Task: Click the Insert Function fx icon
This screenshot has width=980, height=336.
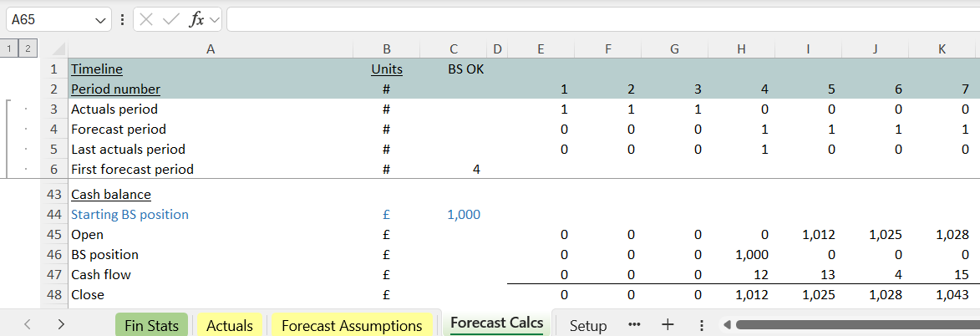Action: [x=196, y=19]
